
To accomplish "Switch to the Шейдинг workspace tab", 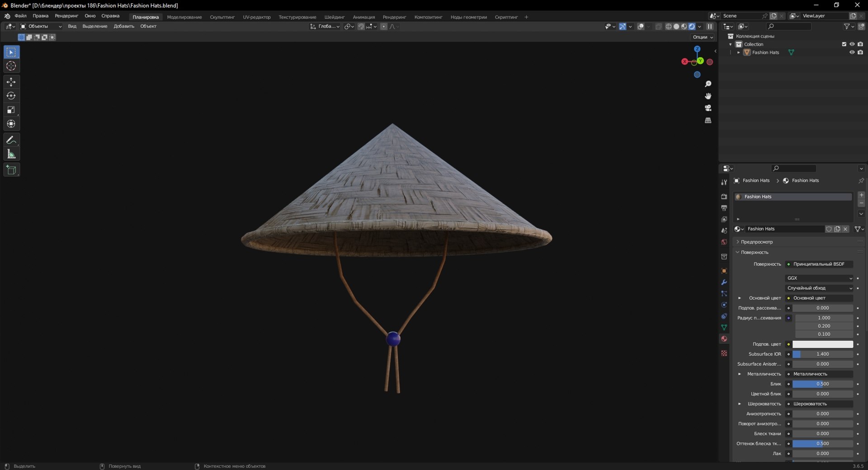I will [334, 17].
